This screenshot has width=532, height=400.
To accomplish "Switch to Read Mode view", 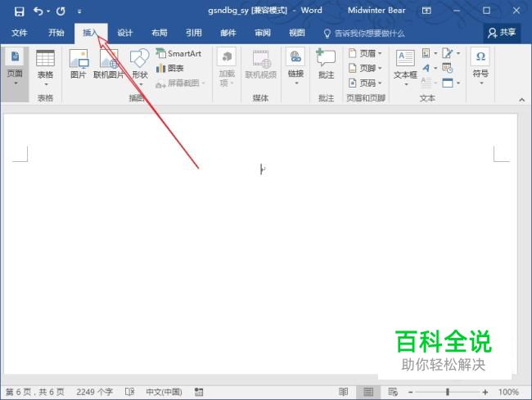I will coord(344,392).
